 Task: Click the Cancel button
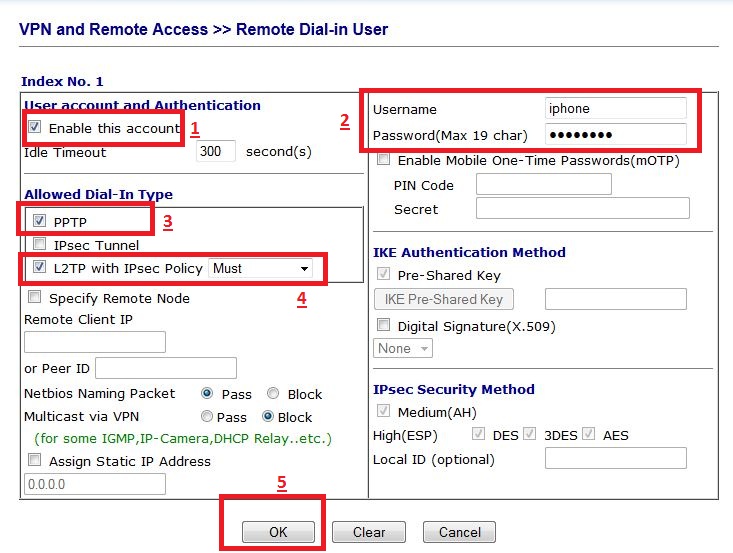click(x=459, y=532)
